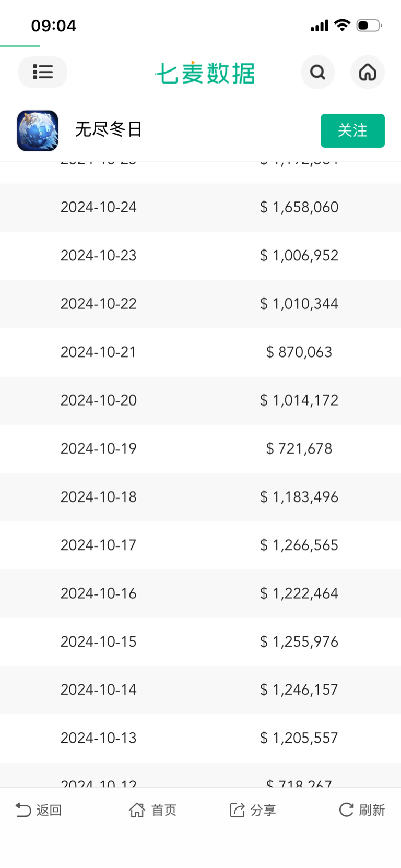Screen dimensions: 401x868
Task: Select the $ 1,246,157 revenue value
Action: [x=299, y=689]
